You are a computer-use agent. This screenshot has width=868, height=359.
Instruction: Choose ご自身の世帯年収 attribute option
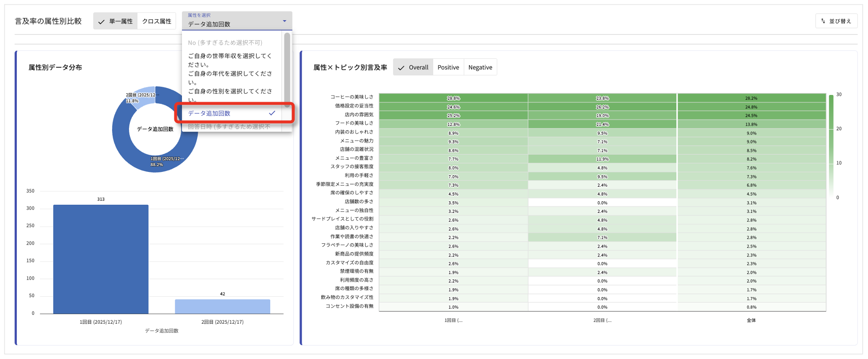coord(230,60)
